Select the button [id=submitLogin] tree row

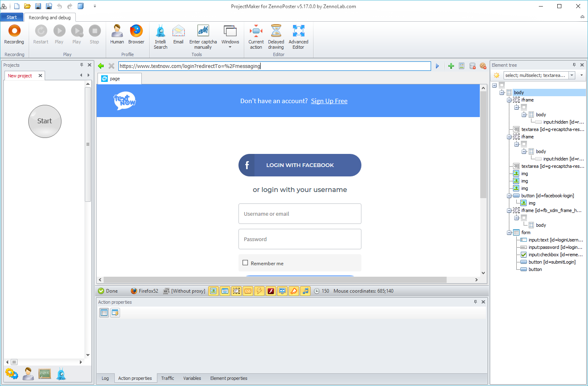(x=552, y=262)
